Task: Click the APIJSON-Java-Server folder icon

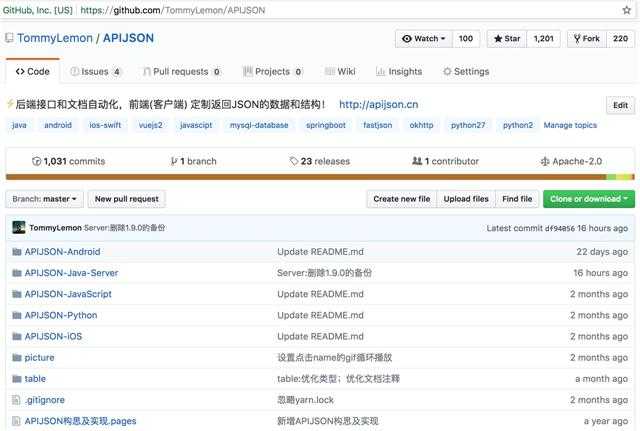Action: 17,273
